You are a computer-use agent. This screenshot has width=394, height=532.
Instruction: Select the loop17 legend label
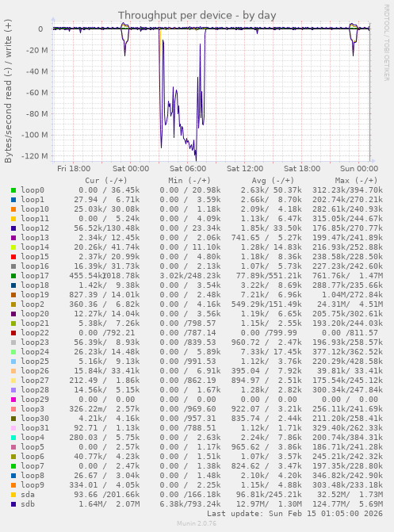(35, 276)
